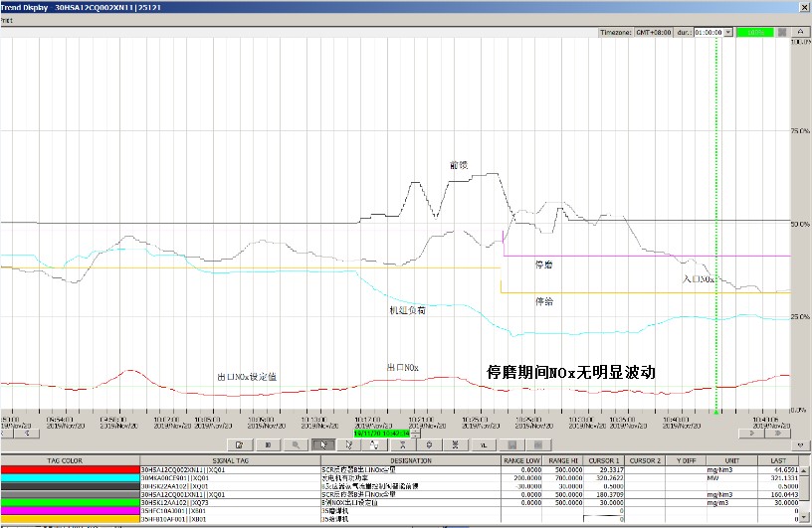Click the stepper beside the green cursor timestamp
The height and width of the screenshot is (528, 812).
[417, 434]
